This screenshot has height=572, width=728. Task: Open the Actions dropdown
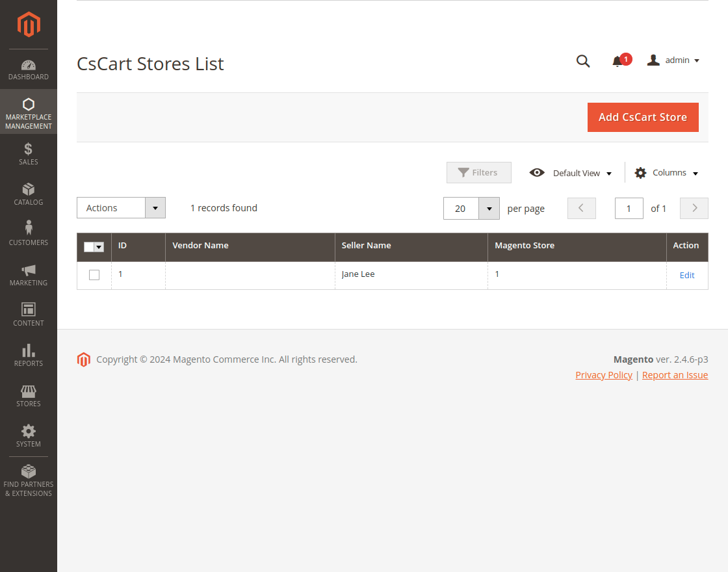click(121, 208)
